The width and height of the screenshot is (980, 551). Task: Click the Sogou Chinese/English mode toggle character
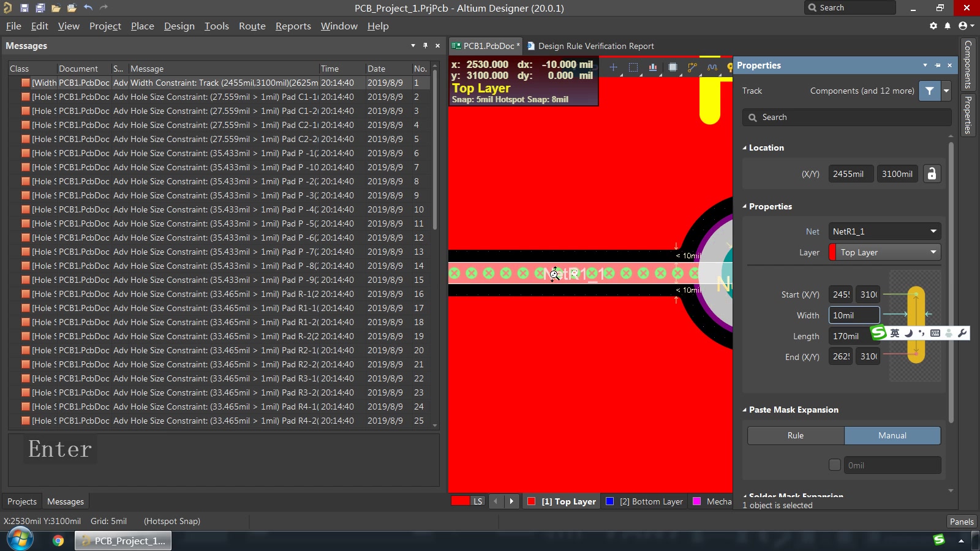tap(895, 333)
